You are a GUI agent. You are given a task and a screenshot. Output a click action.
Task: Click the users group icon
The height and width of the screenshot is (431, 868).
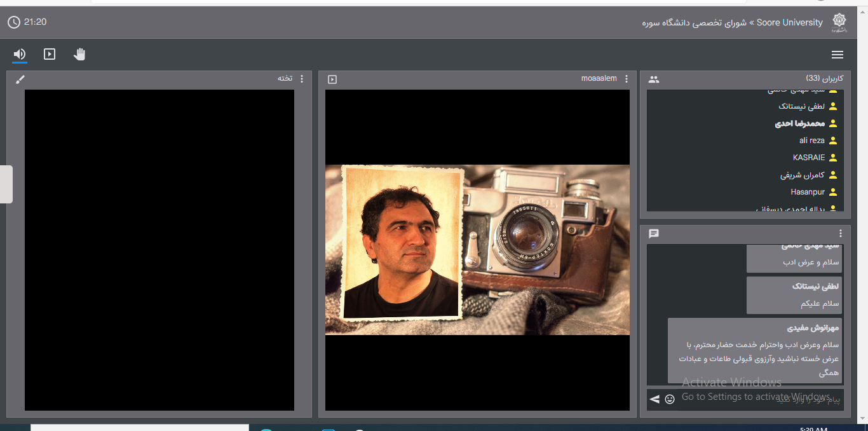tap(654, 79)
